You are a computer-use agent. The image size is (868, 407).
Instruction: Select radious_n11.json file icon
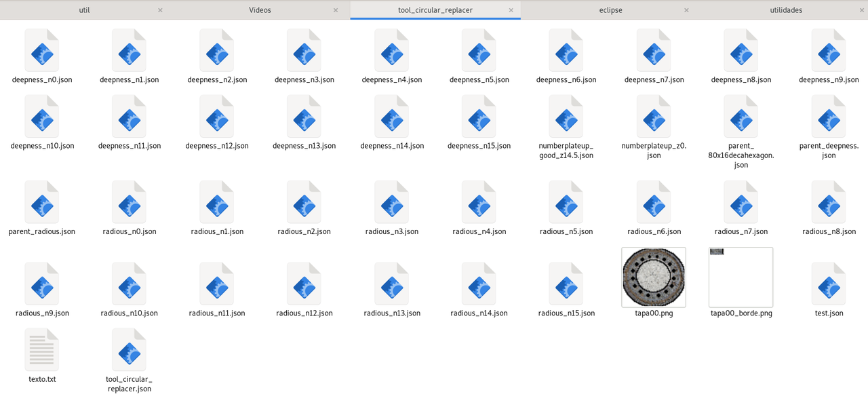click(x=217, y=284)
